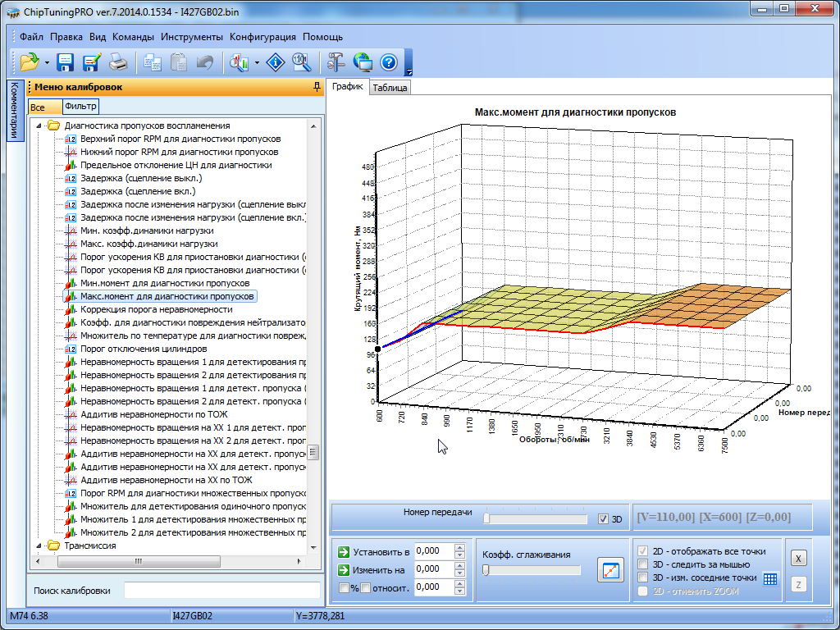Click the printer icon in the toolbar

118,62
